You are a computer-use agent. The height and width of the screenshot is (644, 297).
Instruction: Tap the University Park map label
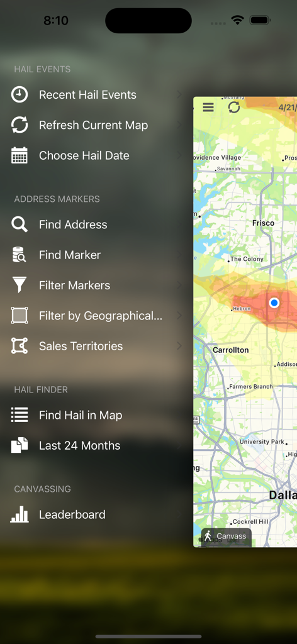(x=262, y=442)
